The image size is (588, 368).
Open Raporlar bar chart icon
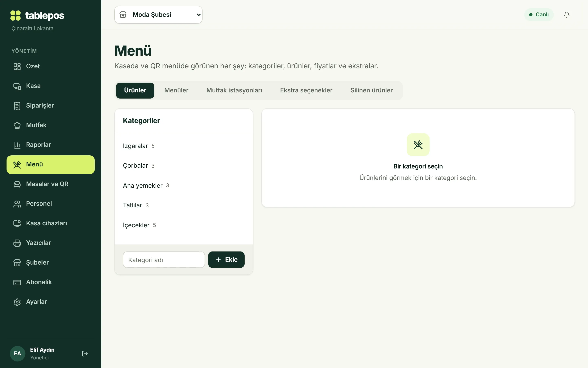point(17,145)
